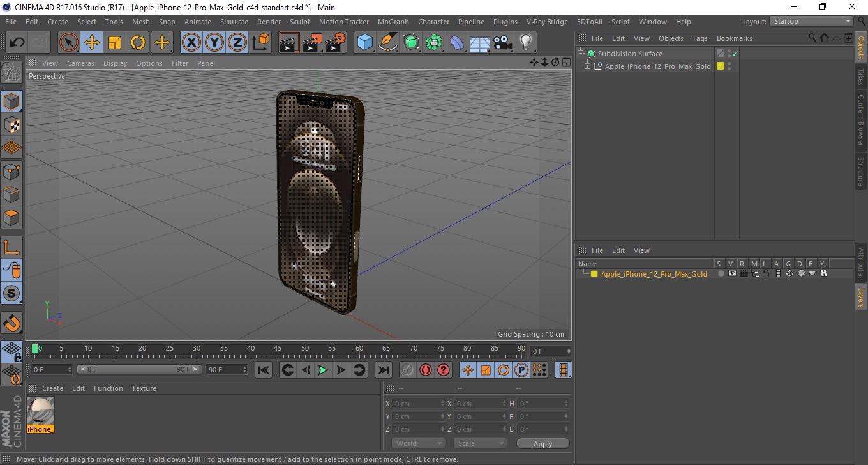Add a Light object

[x=525, y=43]
